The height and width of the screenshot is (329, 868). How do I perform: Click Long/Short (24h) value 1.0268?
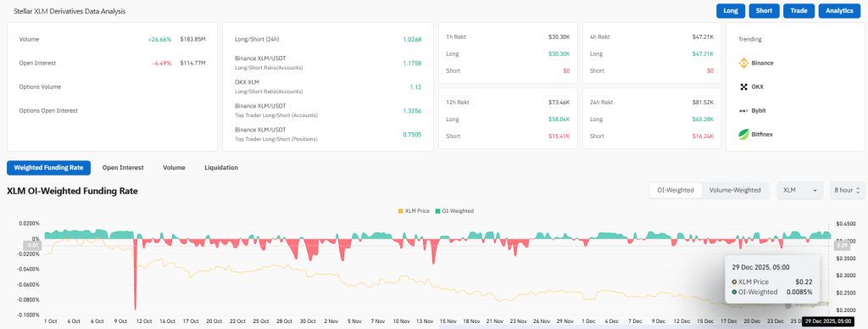[x=413, y=39]
